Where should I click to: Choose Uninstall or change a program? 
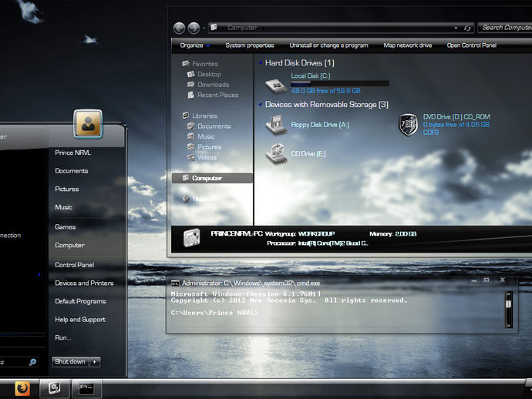click(328, 45)
